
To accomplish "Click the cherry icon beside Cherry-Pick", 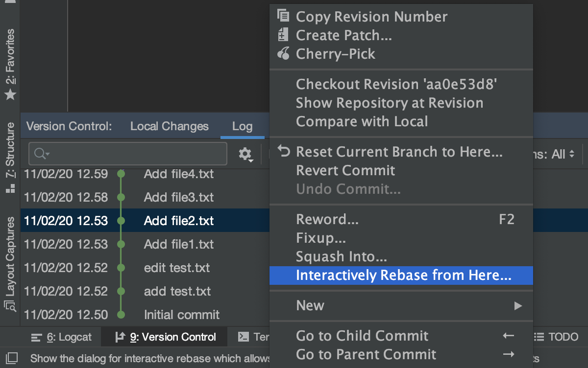I will point(283,53).
